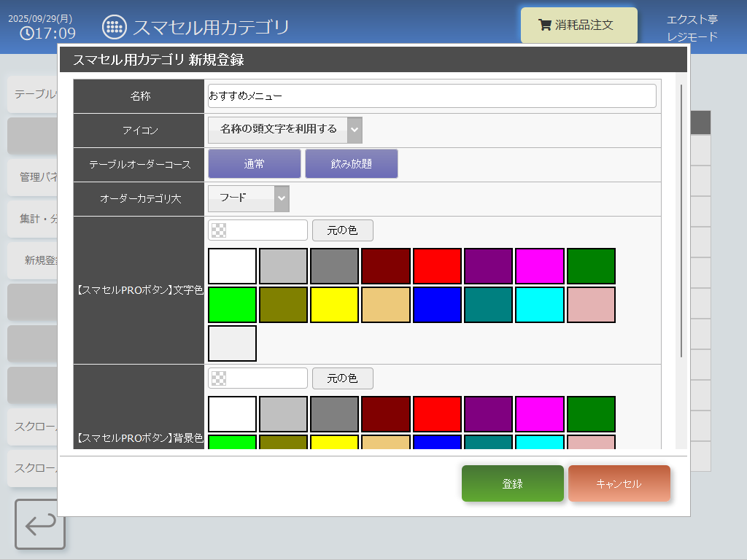
Task: Open the アイコン dropdown list
Action: tap(285, 130)
